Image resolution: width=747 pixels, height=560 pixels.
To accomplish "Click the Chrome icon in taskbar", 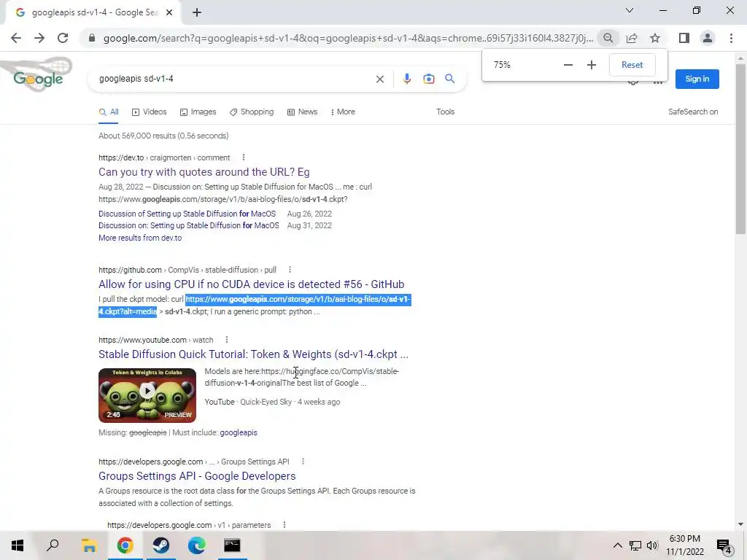I will (x=125, y=545).
